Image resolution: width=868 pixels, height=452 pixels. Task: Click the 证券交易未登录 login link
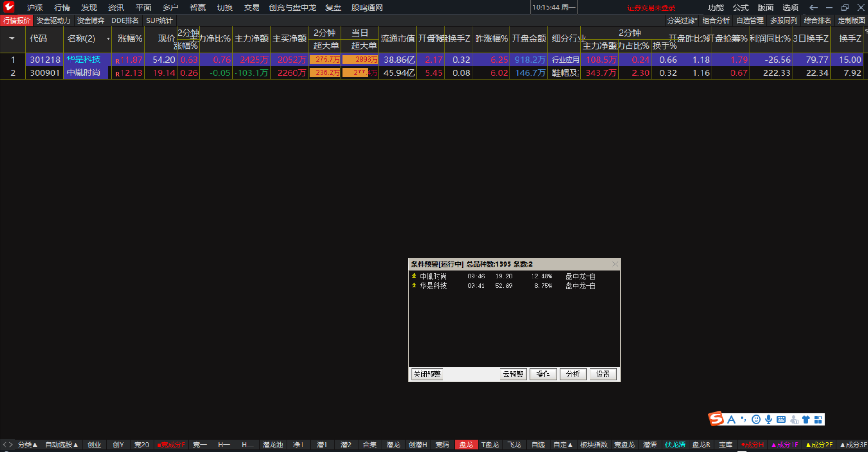click(651, 8)
